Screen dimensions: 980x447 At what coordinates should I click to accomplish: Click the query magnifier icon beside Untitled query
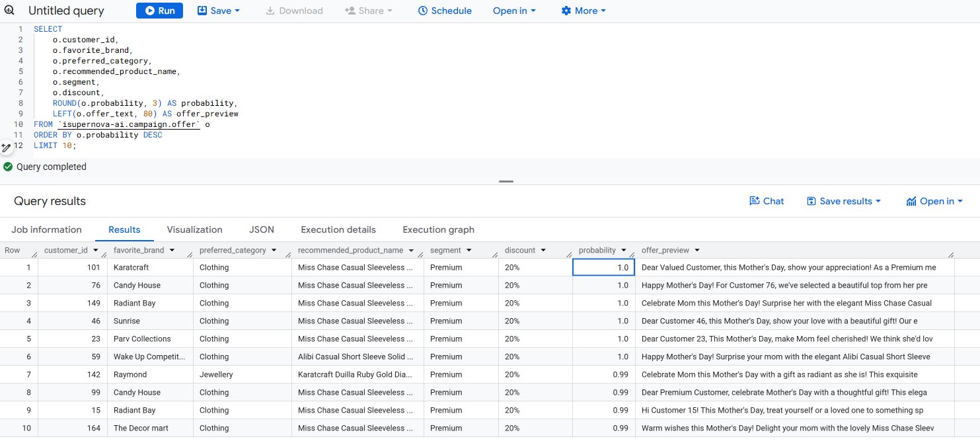click(9, 11)
